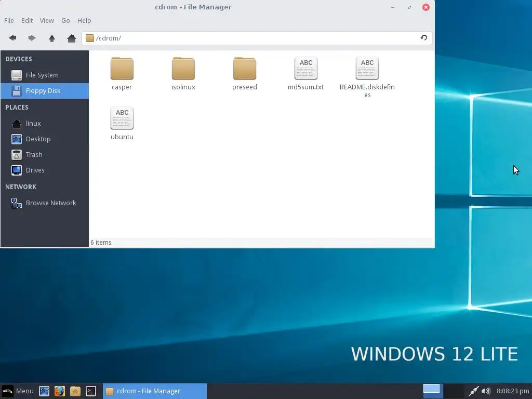This screenshot has height=399, width=532.
Task: Minimize the File Manager window
Action: point(393,7)
